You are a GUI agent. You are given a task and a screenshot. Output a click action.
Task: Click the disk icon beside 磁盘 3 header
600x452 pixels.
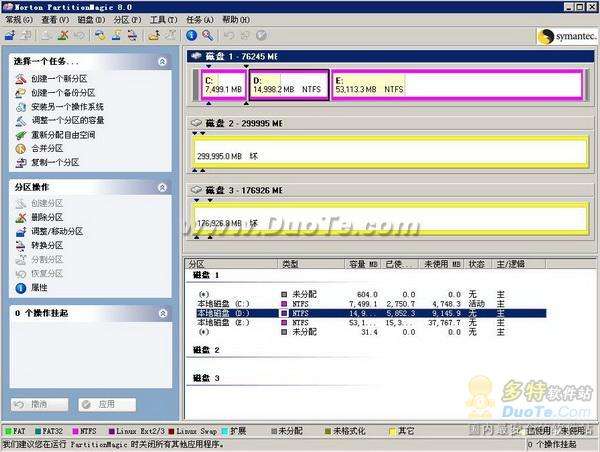[196, 190]
